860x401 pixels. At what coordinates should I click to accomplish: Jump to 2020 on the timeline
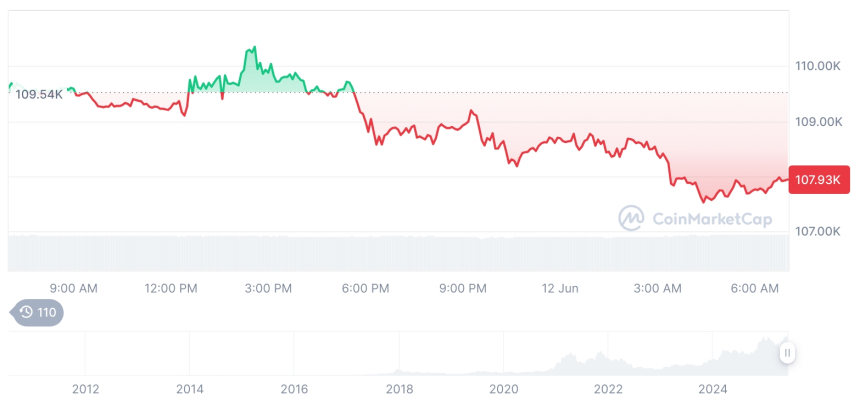click(x=503, y=388)
